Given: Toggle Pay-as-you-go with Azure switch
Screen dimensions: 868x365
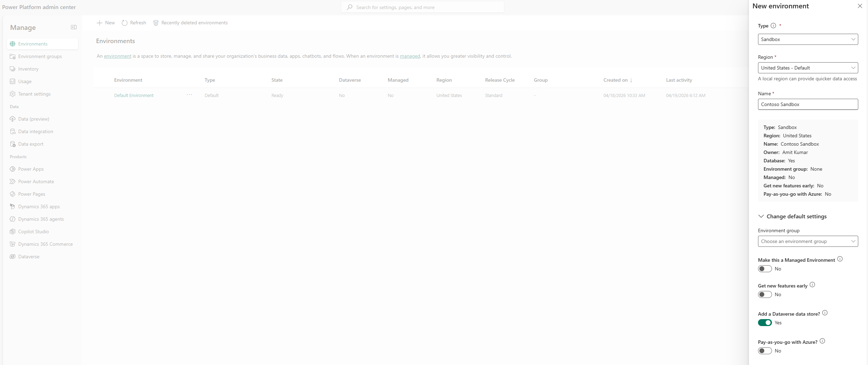Looking at the screenshot, I should [765, 351].
